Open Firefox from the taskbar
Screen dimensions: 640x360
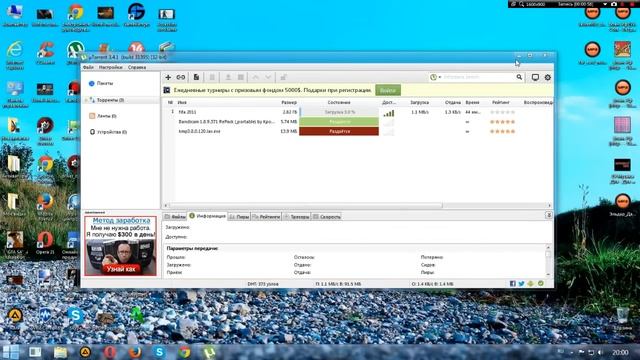(135, 351)
